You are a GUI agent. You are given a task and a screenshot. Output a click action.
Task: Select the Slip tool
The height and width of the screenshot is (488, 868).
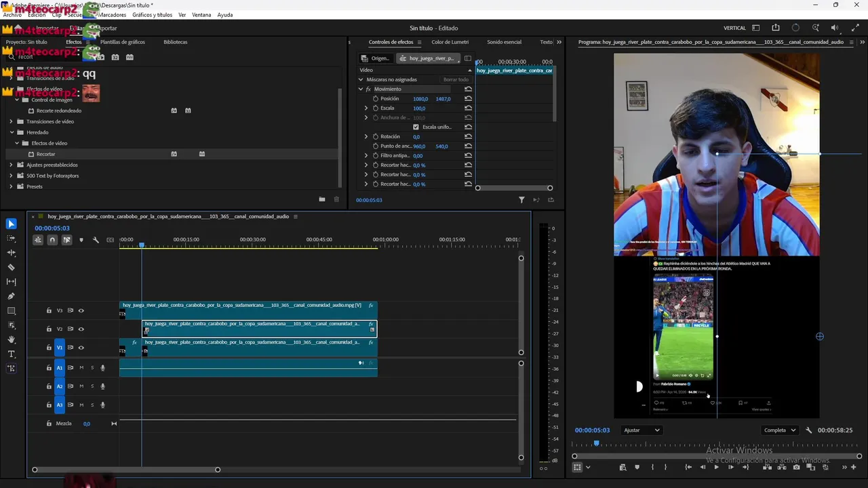click(12, 282)
